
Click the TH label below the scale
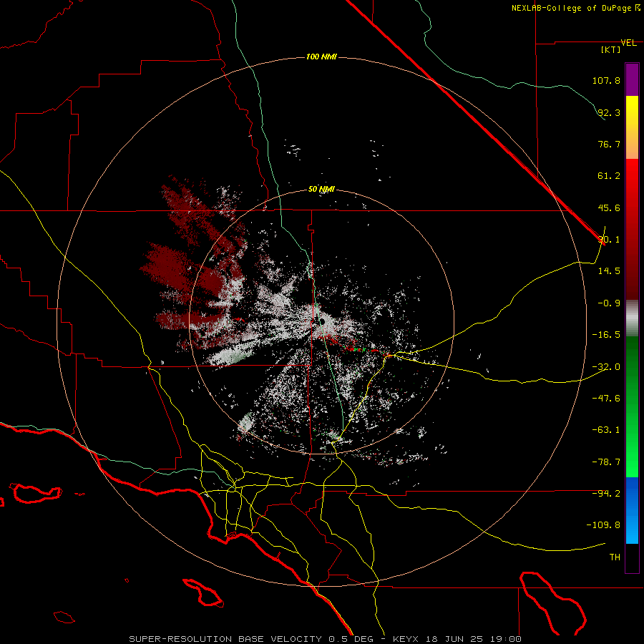tap(615, 557)
